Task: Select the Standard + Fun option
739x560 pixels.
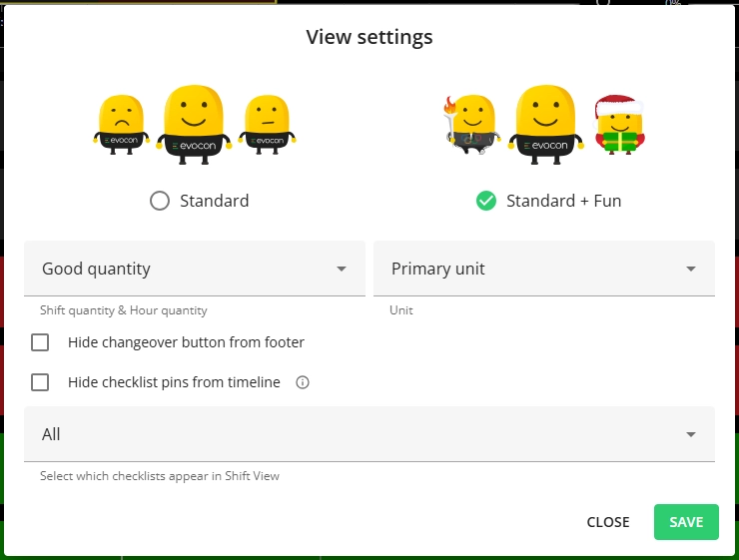Action: tap(486, 201)
